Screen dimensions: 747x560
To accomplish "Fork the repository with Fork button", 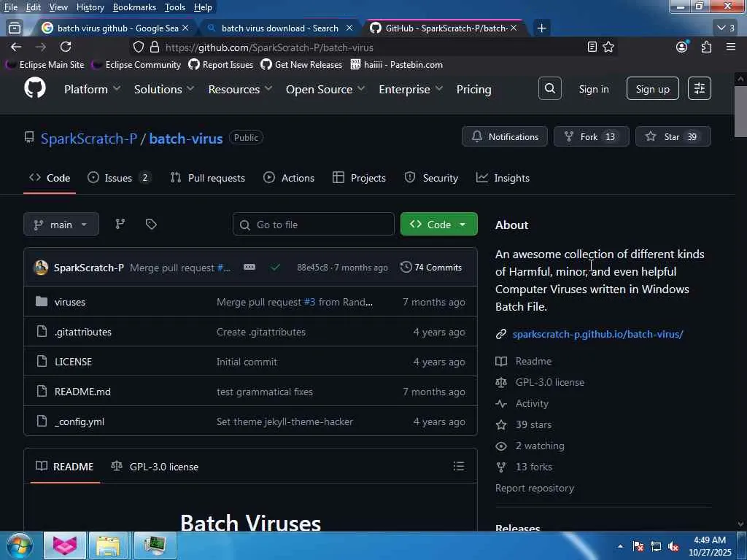I will pos(591,136).
